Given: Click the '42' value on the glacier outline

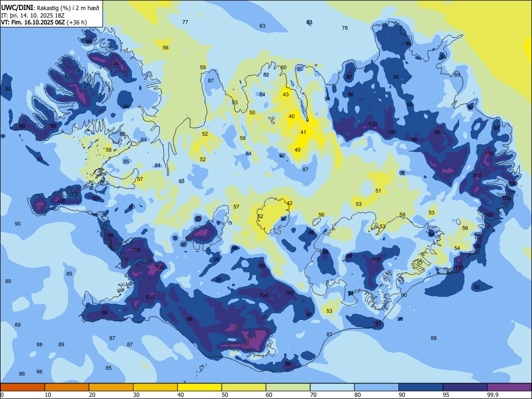Looking at the screenshot, I should coord(289,203).
